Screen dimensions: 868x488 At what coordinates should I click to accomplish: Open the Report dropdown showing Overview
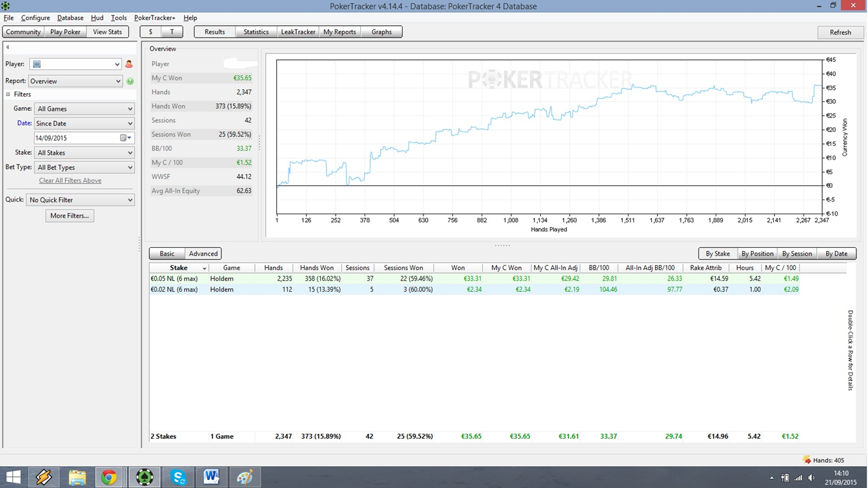click(76, 81)
